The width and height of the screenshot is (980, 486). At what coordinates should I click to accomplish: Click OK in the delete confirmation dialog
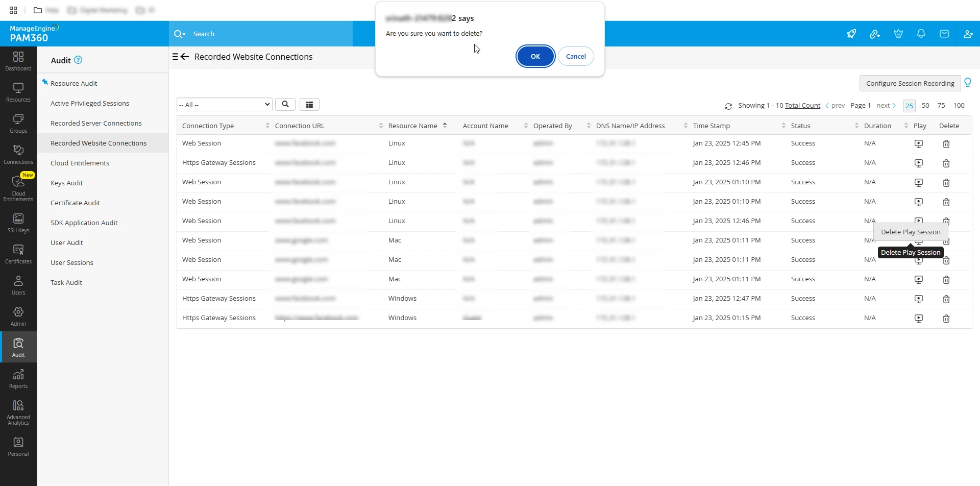click(535, 56)
